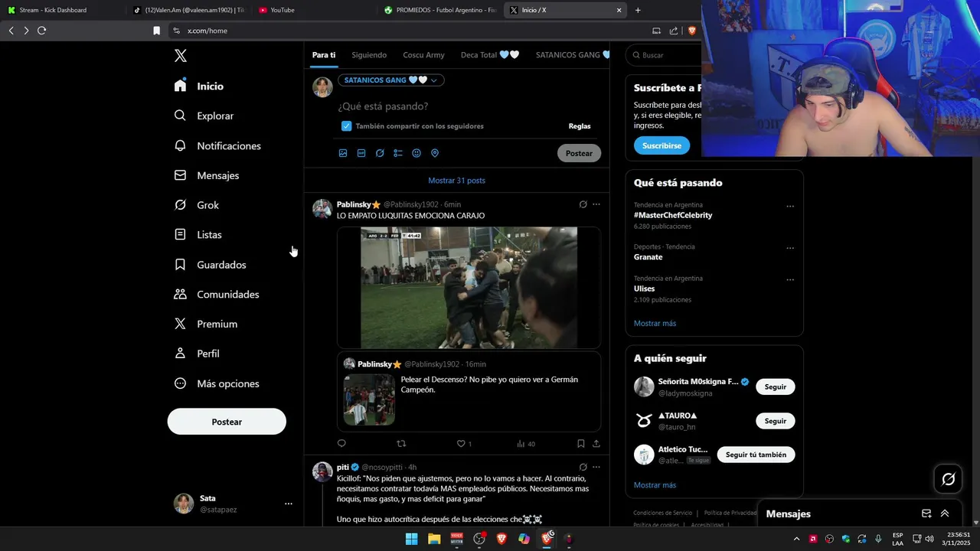Click Mostrar más under trends
The height and width of the screenshot is (551, 980).
pyautogui.click(x=655, y=323)
